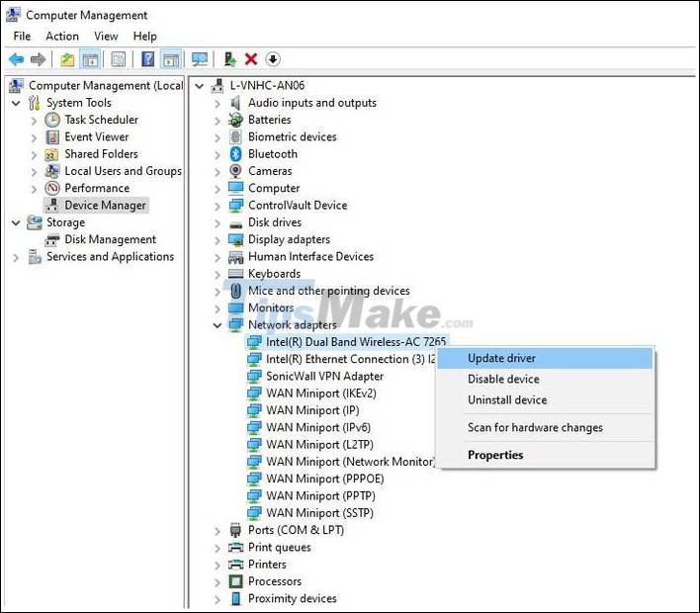This screenshot has width=700, height=613.
Task: Select Intel(R) Ethernet Connection (3) adapter
Action: 350,360
